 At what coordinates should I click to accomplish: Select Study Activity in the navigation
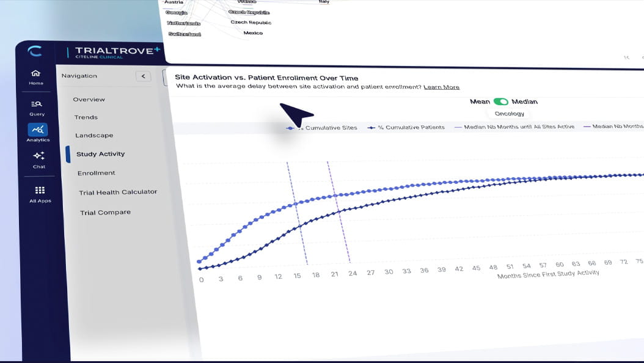pyautogui.click(x=102, y=154)
